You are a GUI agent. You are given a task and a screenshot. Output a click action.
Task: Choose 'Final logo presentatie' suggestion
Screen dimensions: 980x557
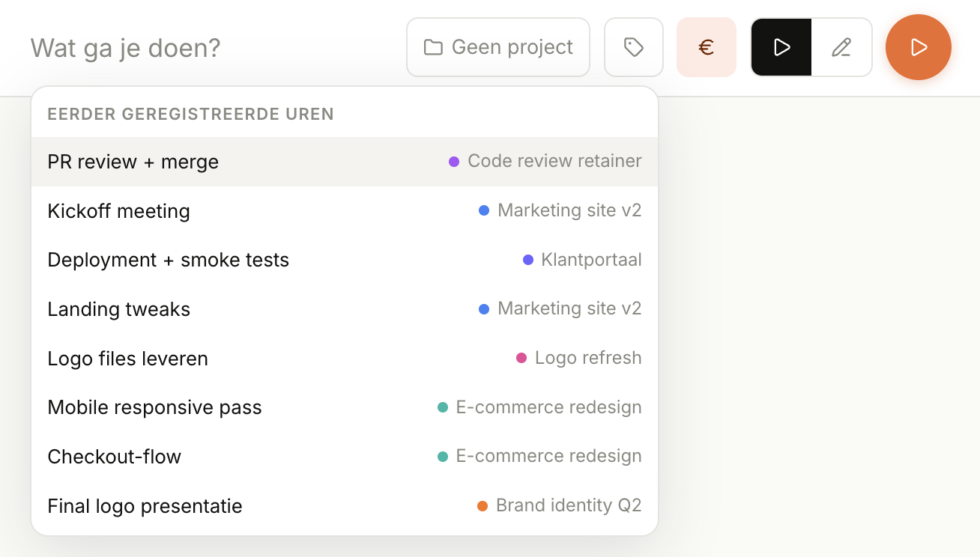click(145, 506)
